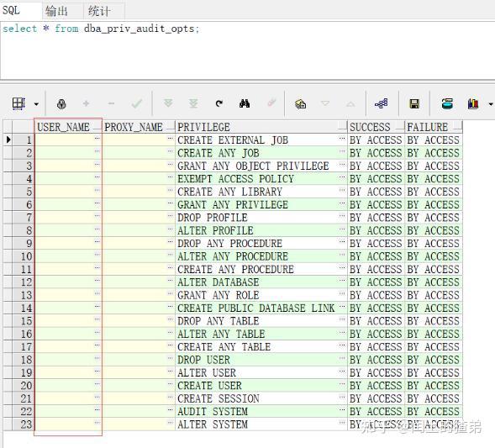Click the binoculars find icon
The height and width of the screenshot is (448, 495).
coord(245,103)
